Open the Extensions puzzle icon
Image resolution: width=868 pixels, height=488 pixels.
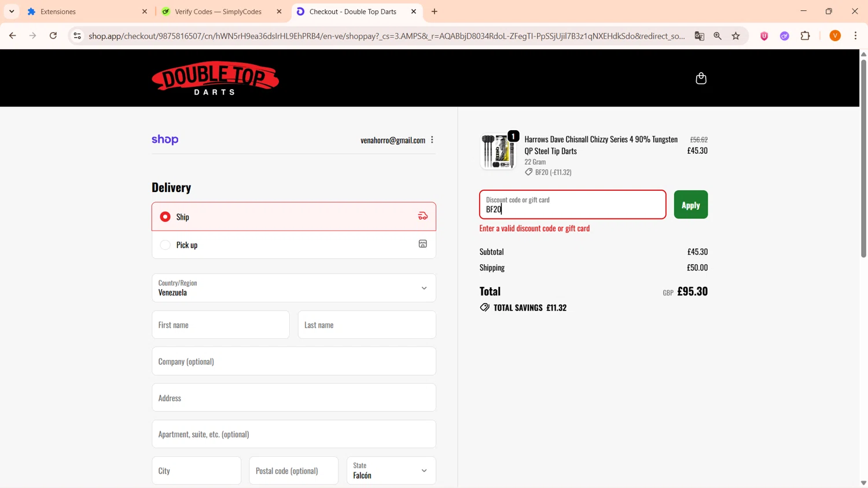[x=806, y=36]
